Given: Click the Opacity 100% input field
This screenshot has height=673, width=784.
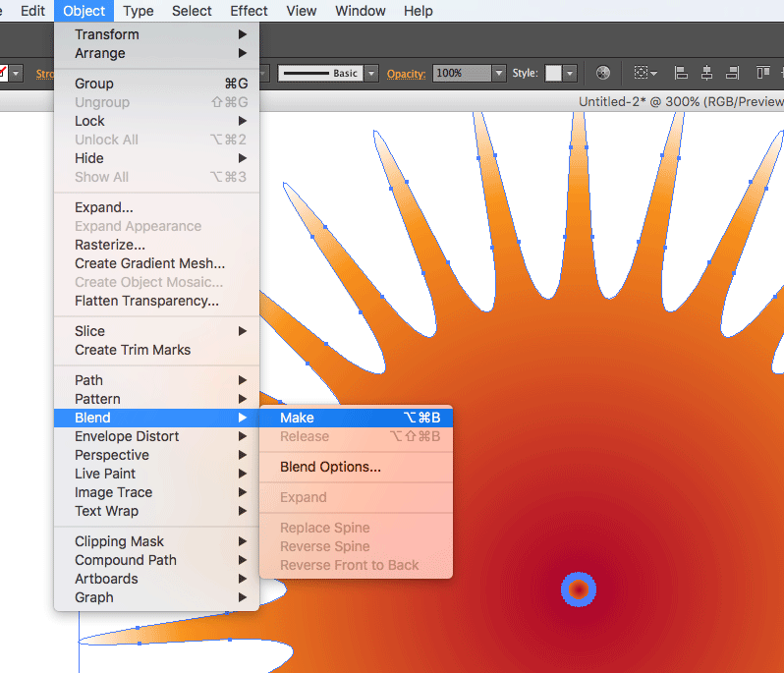Looking at the screenshot, I should pos(461,74).
